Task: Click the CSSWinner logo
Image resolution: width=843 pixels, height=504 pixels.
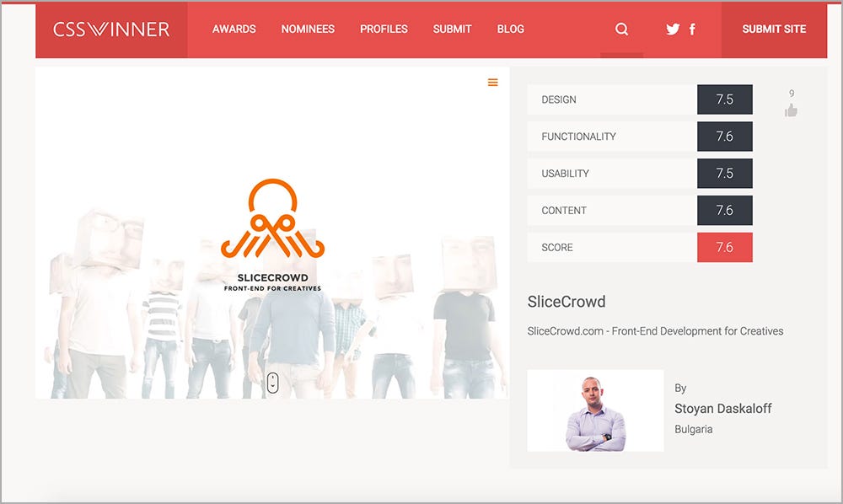Action: (111, 29)
